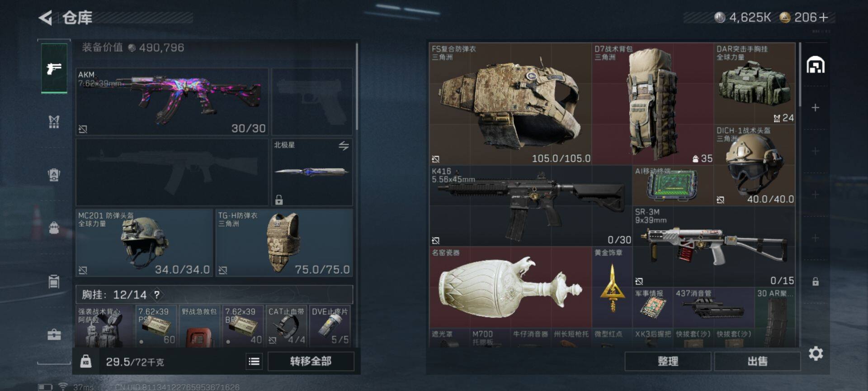
Task: Swap melee weapon 北极星 arrows icon
Action: coord(344,146)
